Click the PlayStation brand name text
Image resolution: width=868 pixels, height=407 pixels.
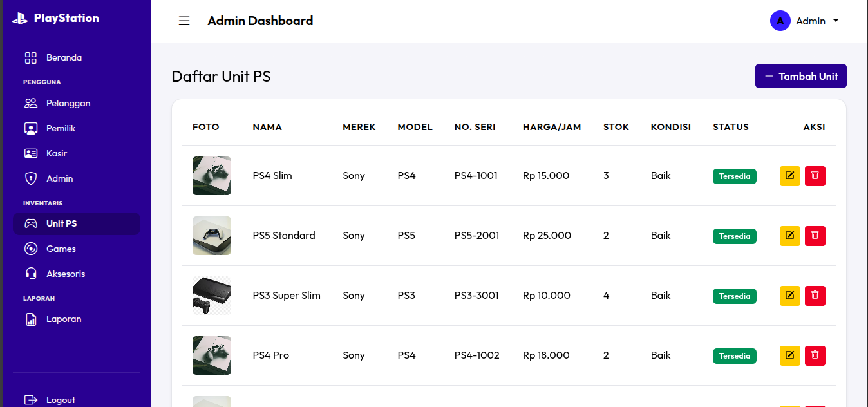click(66, 18)
